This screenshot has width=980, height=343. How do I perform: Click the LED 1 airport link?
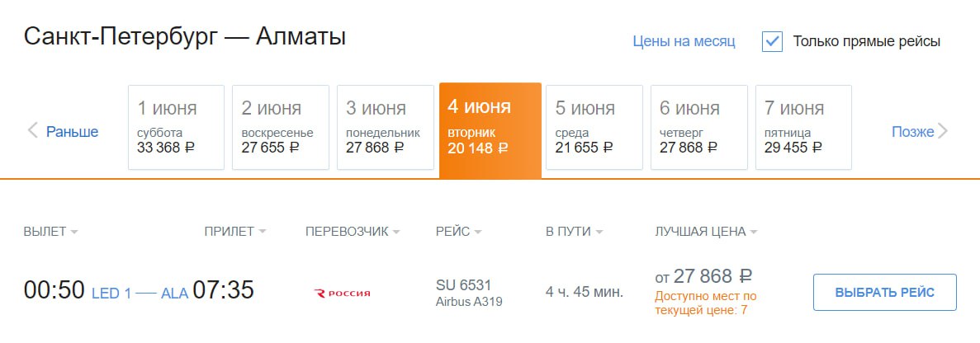click(111, 293)
